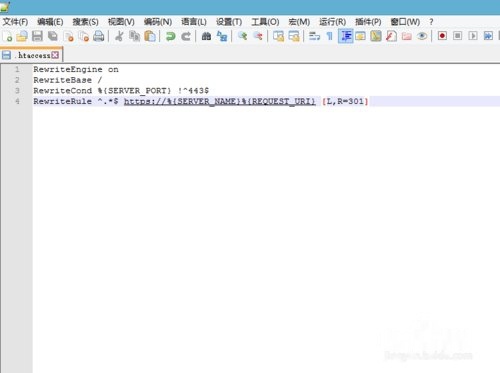Open the 运行(R) menu

333,22
